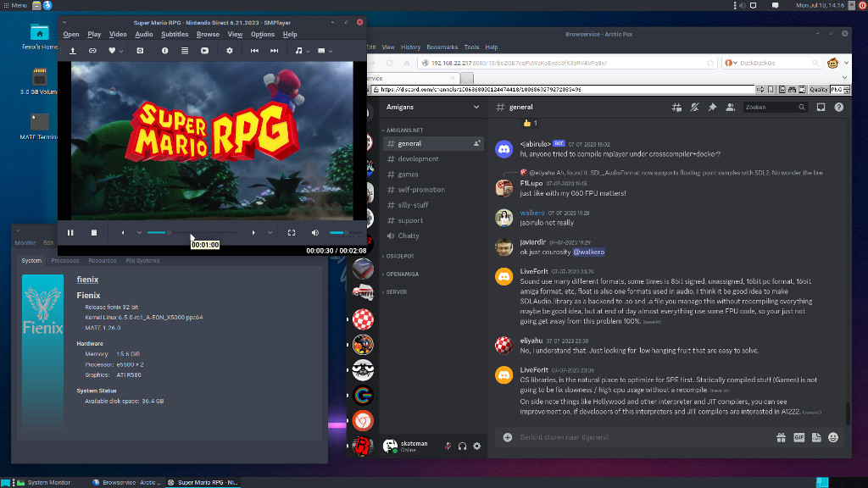
Task: Rewind using the SMPlayer back arrow
Action: click(123, 233)
